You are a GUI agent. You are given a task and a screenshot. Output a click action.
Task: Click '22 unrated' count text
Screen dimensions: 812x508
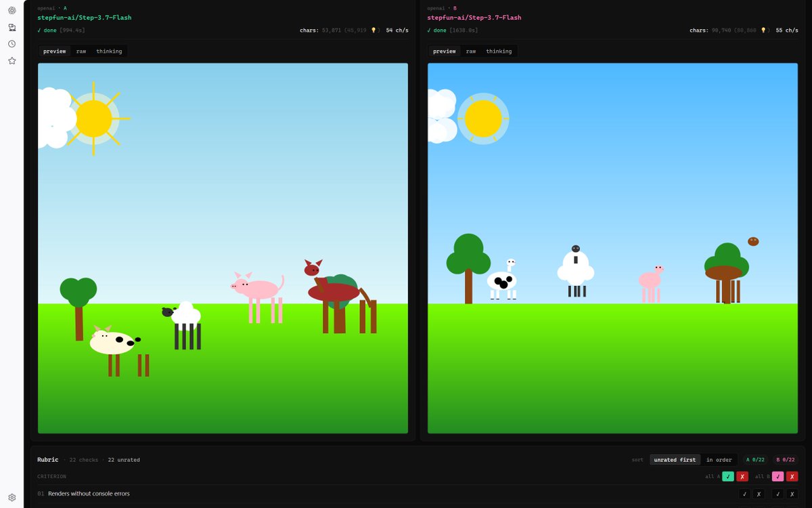[x=124, y=460]
